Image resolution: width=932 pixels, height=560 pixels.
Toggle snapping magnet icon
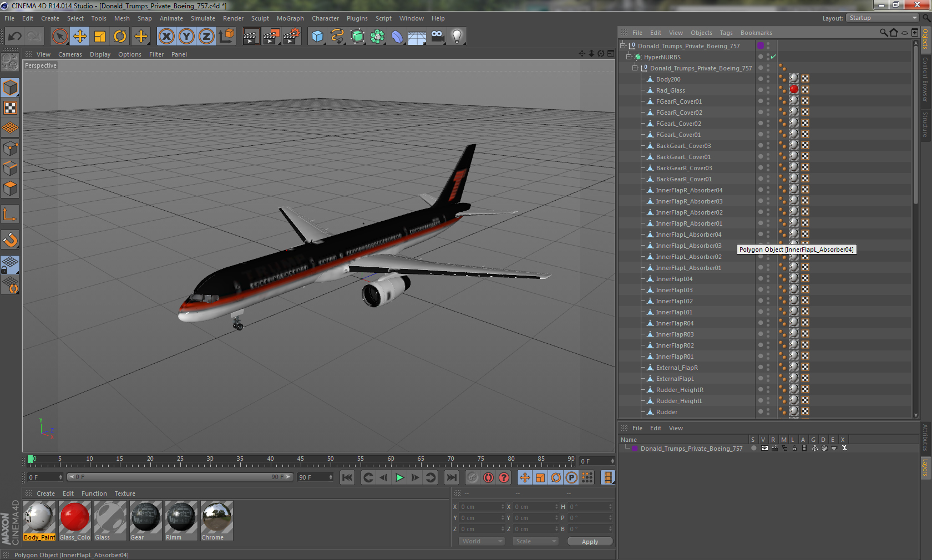click(11, 240)
